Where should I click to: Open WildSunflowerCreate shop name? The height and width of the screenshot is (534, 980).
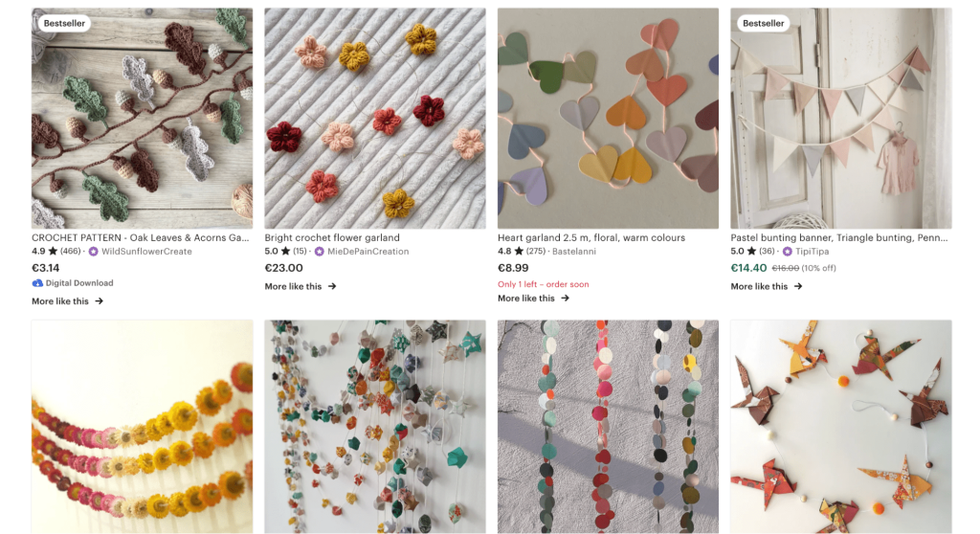tap(146, 252)
